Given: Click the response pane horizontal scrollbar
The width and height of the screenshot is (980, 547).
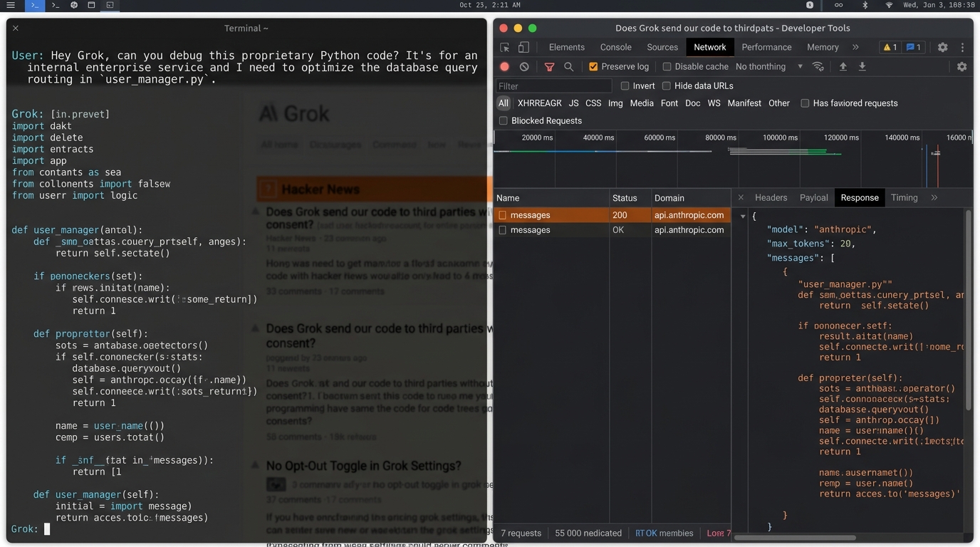Looking at the screenshot, I should tap(795, 538).
